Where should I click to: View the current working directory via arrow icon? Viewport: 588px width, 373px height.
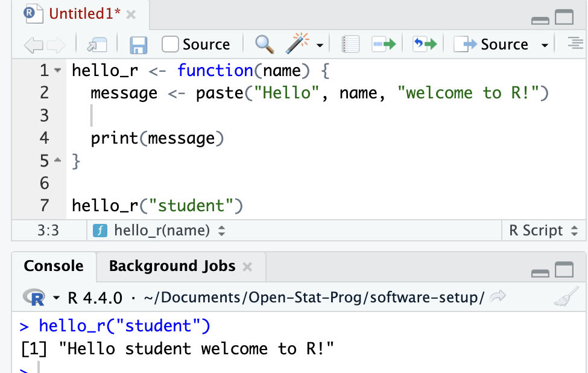click(x=498, y=297)
